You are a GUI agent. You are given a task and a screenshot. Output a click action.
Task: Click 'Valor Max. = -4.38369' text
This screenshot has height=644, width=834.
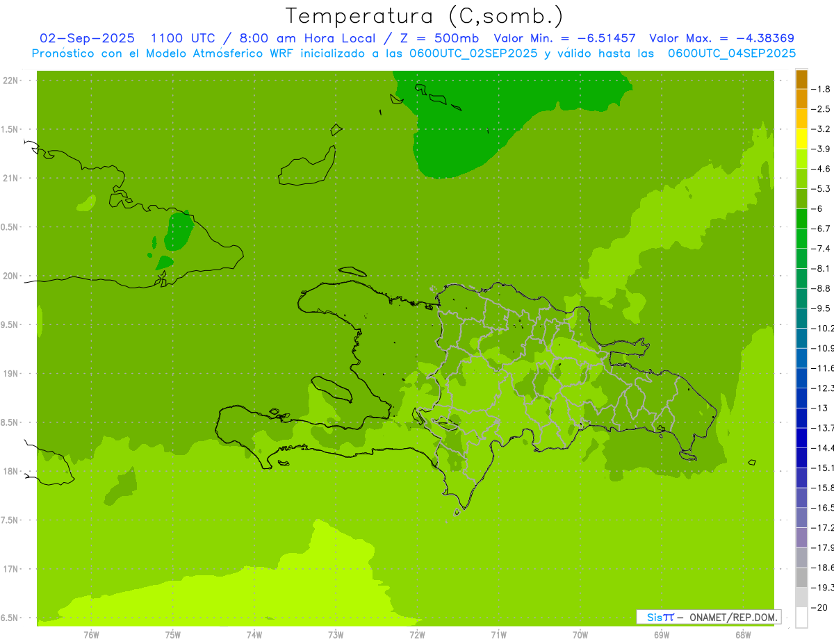(721, 38)
